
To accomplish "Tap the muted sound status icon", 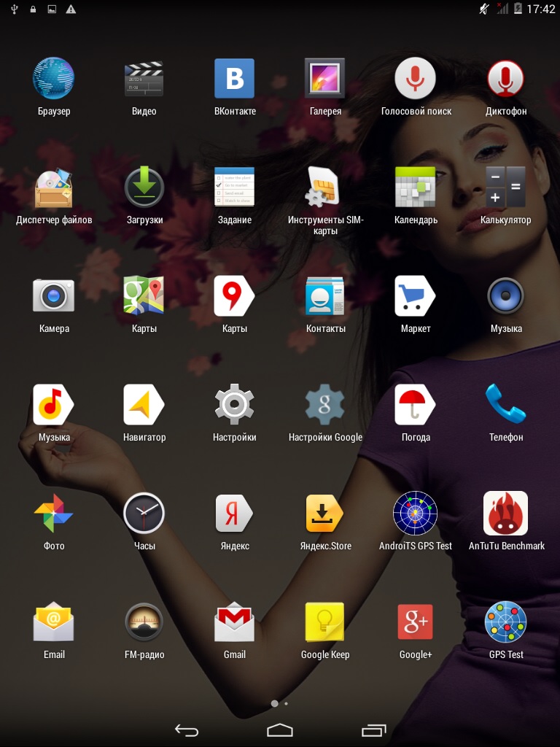I will click(x=484, y=9).
